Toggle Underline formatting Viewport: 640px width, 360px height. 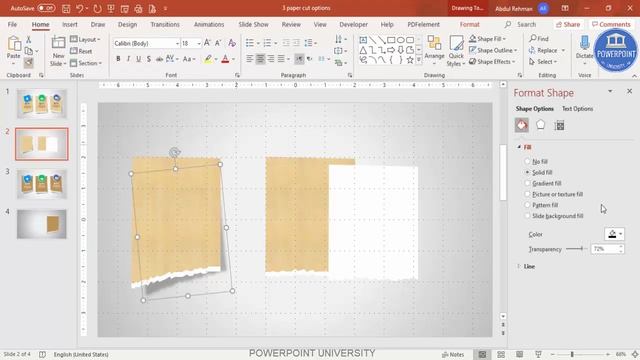point(139,59)
